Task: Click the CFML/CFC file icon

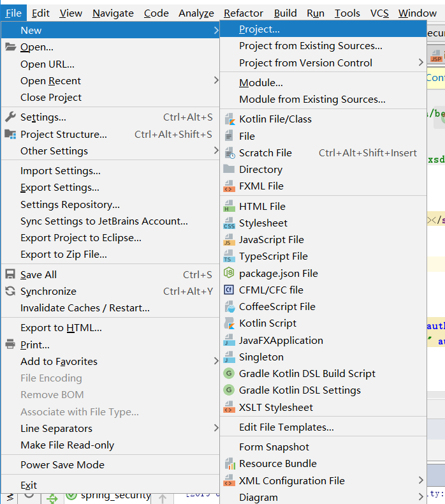Action: (x=229, y=290)
